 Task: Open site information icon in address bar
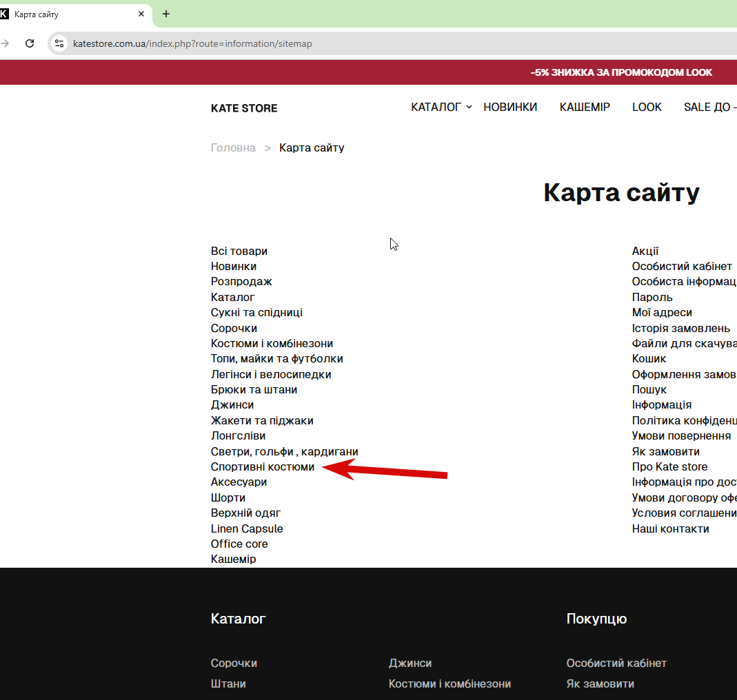[59, 43]
